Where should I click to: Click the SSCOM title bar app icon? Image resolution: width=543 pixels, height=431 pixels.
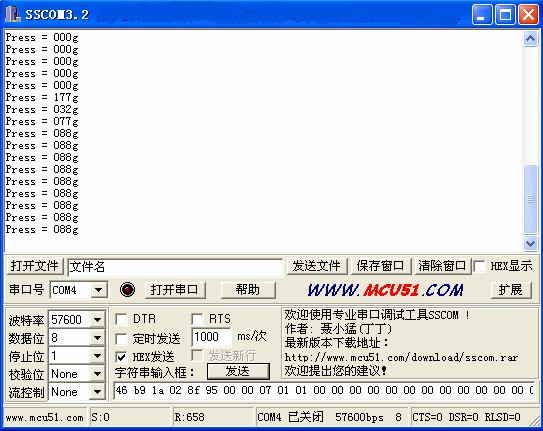click(x=12, y=15)
